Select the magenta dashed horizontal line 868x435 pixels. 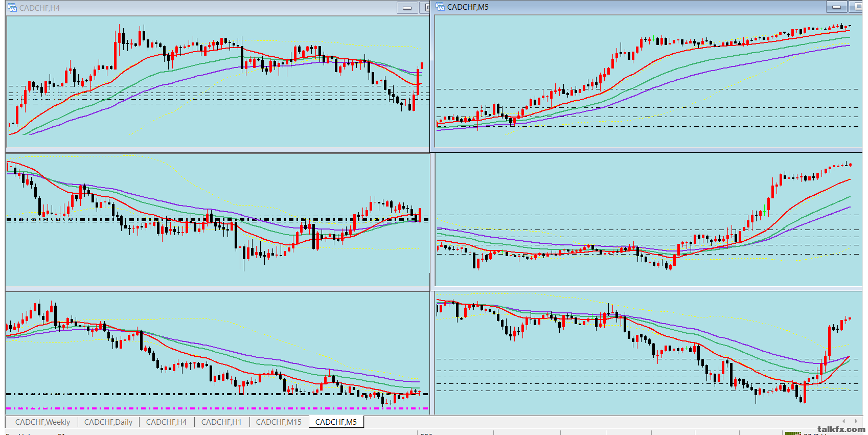point(218,408)
